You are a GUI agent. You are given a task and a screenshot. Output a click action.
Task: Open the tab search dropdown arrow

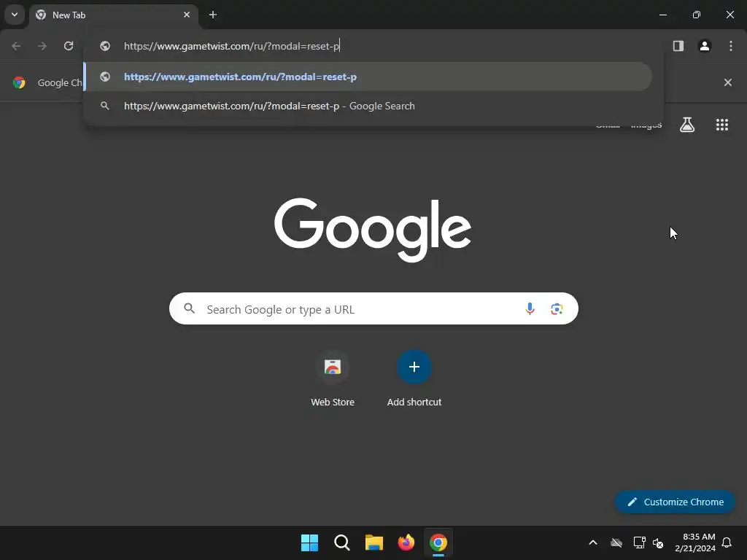pyautogui.click(x=15, y=15)
